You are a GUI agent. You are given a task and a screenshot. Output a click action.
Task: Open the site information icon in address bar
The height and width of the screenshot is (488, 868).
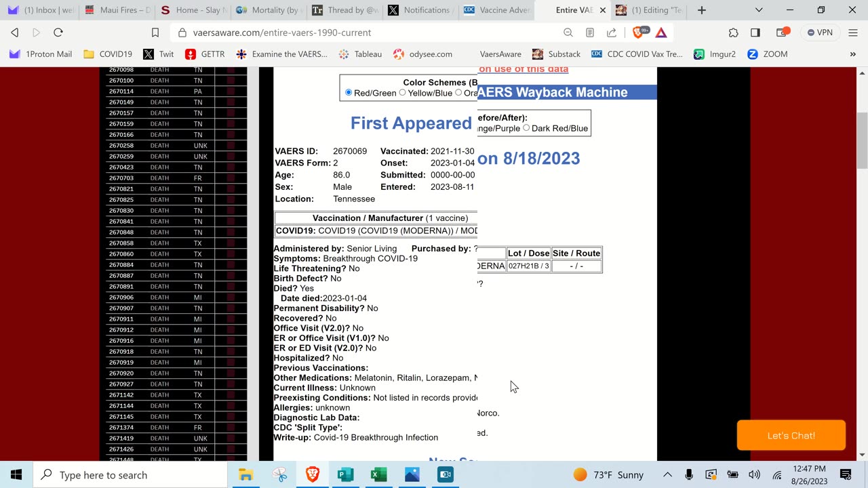(x=182, y=33)
